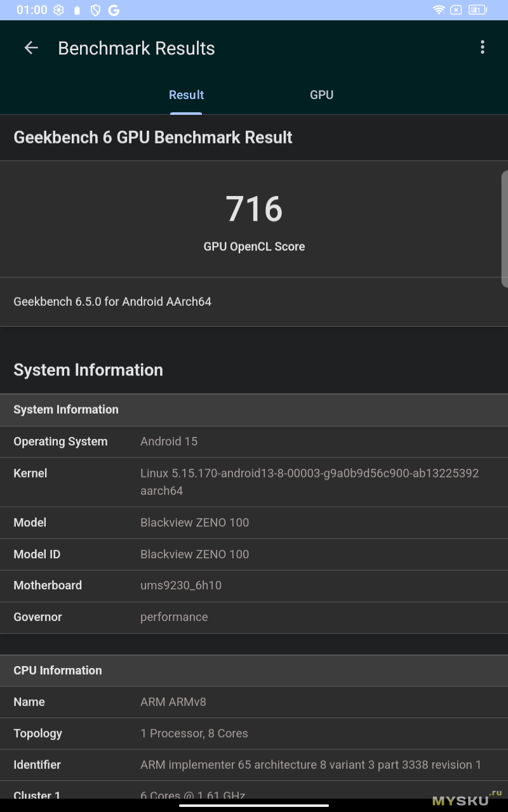Tap the Wi-Fi signal icon
The width and height of the screenshot is (508, 812).
pyautogui.click(x=438, y=10)
